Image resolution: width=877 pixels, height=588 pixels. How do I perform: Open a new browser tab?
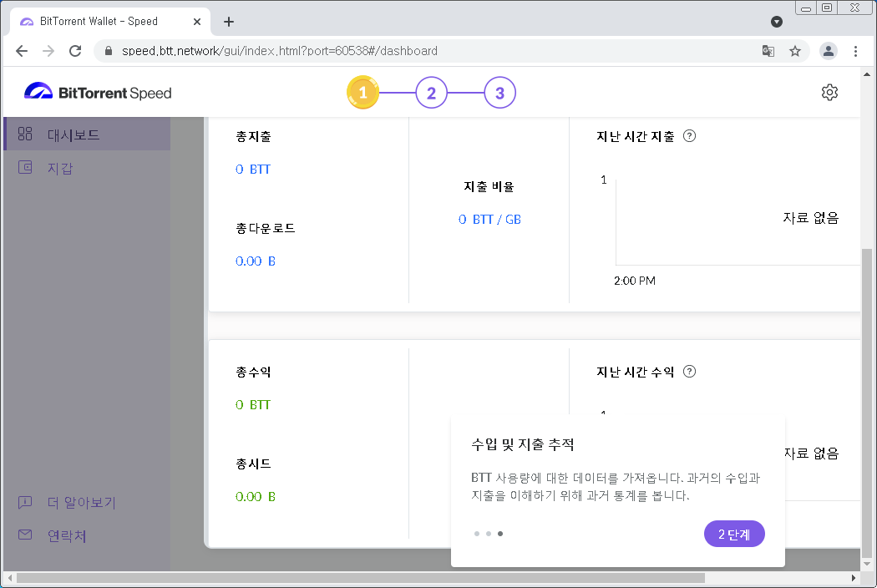tap(229, 22)
